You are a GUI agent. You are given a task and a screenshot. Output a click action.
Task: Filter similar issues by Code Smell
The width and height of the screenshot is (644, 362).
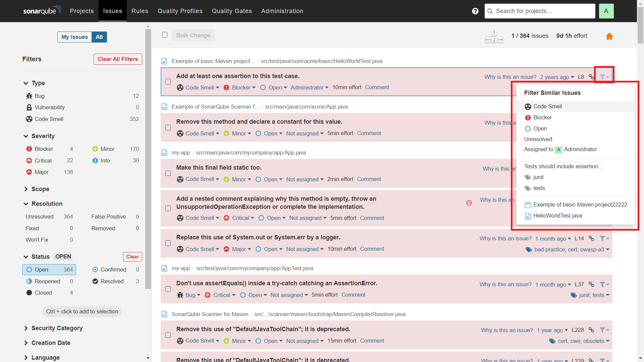[575, 106]
